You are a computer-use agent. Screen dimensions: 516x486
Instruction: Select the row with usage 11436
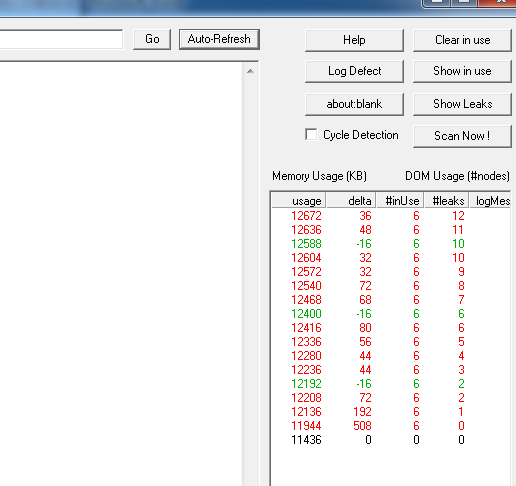click(391, 440)
